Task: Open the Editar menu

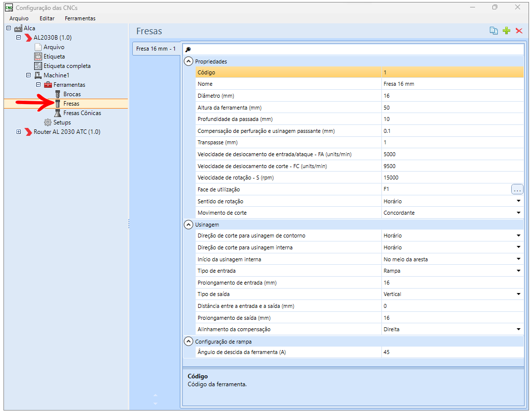Action: point(47,18)
